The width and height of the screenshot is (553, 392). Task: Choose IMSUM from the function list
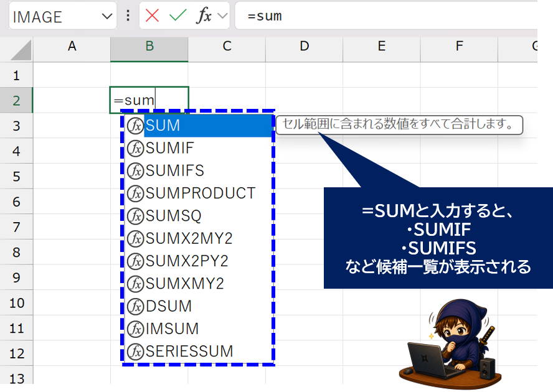(x=199, y=329)
